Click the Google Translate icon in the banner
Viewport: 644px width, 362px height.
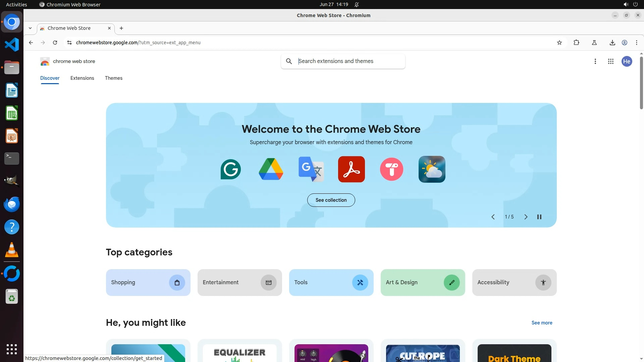(311, 169)
